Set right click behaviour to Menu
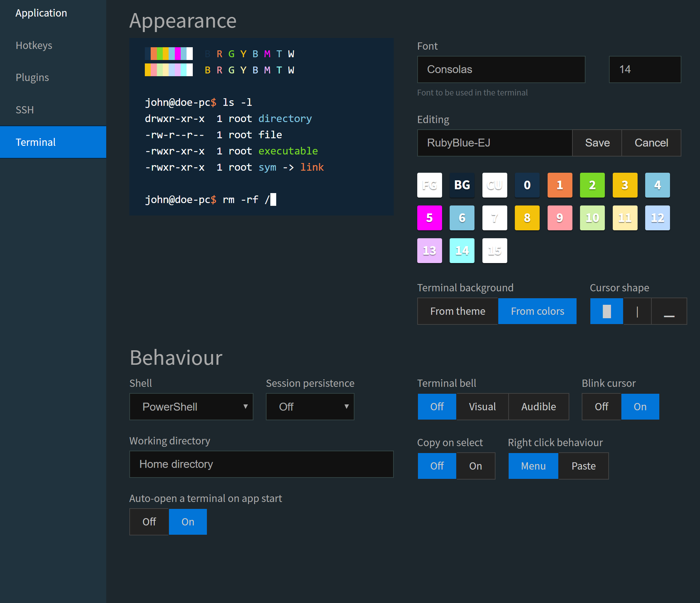 [x=533, y=466]
